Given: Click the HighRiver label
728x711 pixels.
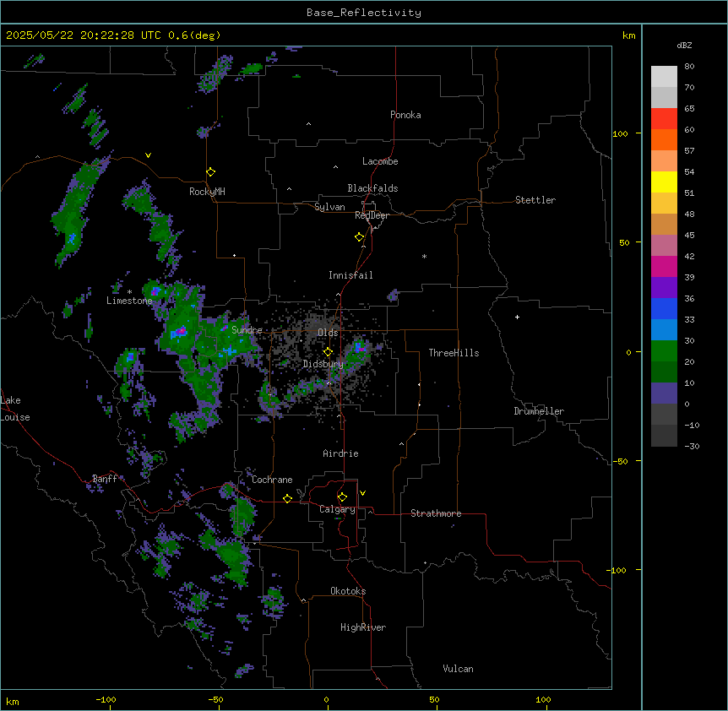Looking at the screenshot, I should click(x=363, y=627).
